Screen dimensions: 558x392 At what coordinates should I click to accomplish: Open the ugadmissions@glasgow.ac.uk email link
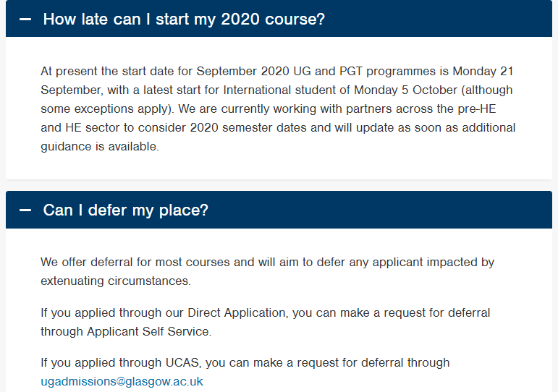122,381
